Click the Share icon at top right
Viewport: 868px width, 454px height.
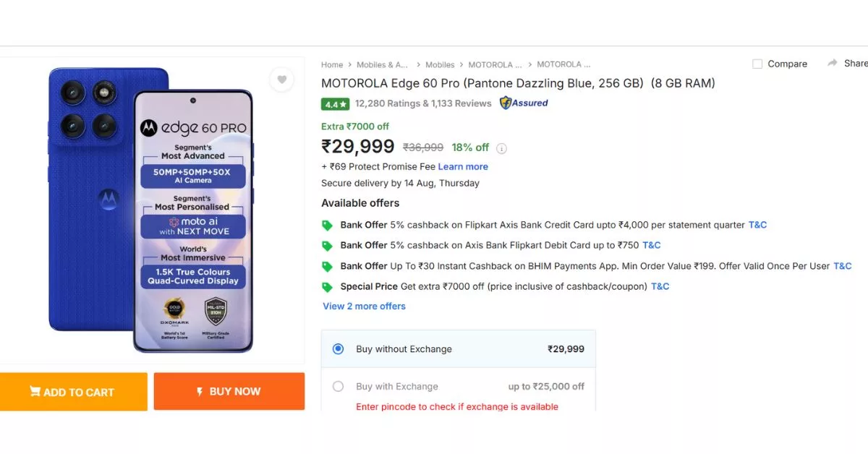coord(833,63)
